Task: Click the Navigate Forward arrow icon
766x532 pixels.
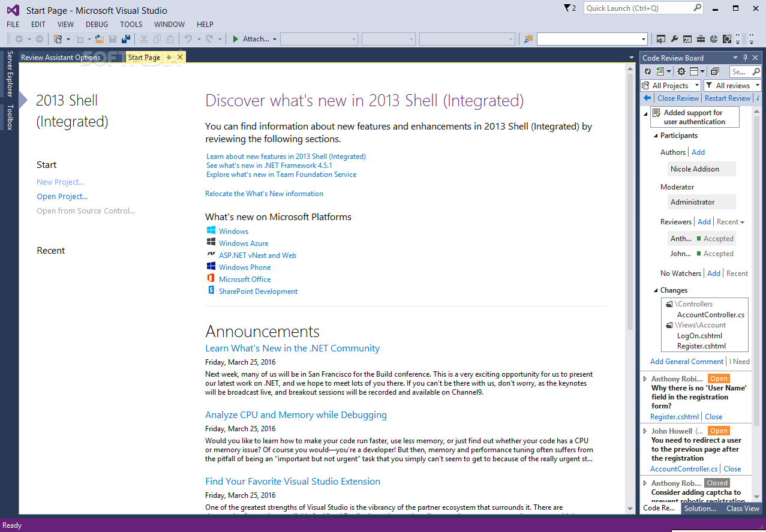Action: pos(40,39)
